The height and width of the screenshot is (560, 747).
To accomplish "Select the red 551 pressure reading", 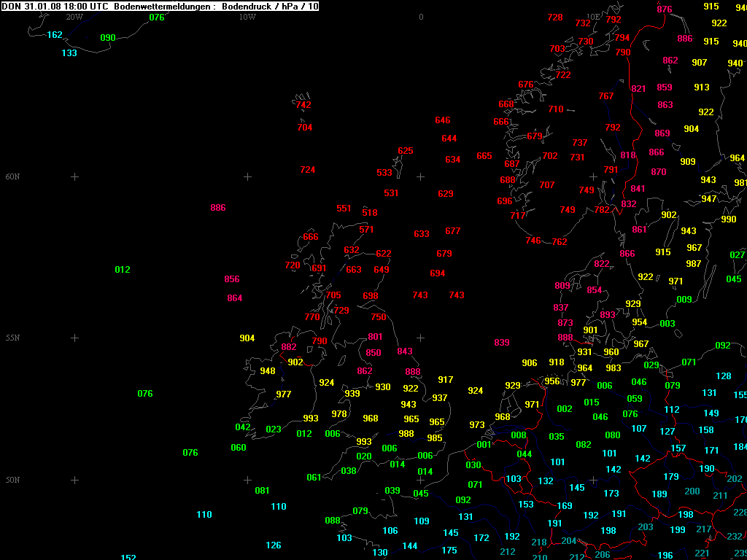I will (344, 209).
